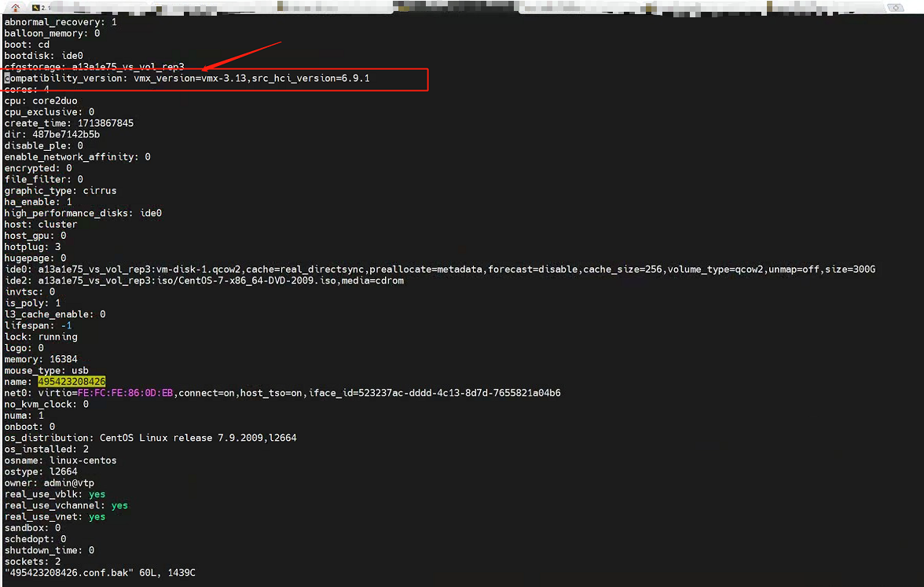The height and width of the screenshot is (587, 924).
Task: Click the line 'onboot: 0'
Action: click(30, 426)
